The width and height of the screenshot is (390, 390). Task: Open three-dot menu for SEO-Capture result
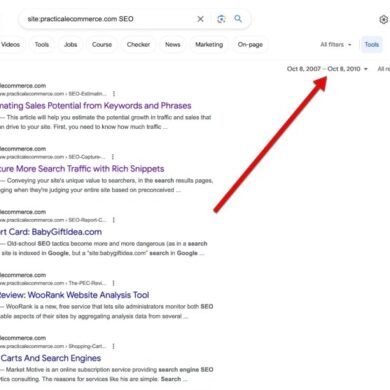pos(113,157)
